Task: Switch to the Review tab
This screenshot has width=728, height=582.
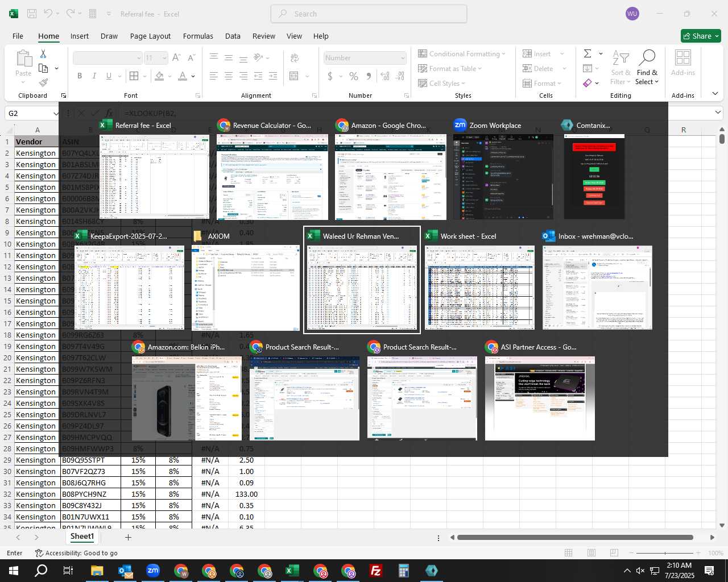Action: point(264,36)
